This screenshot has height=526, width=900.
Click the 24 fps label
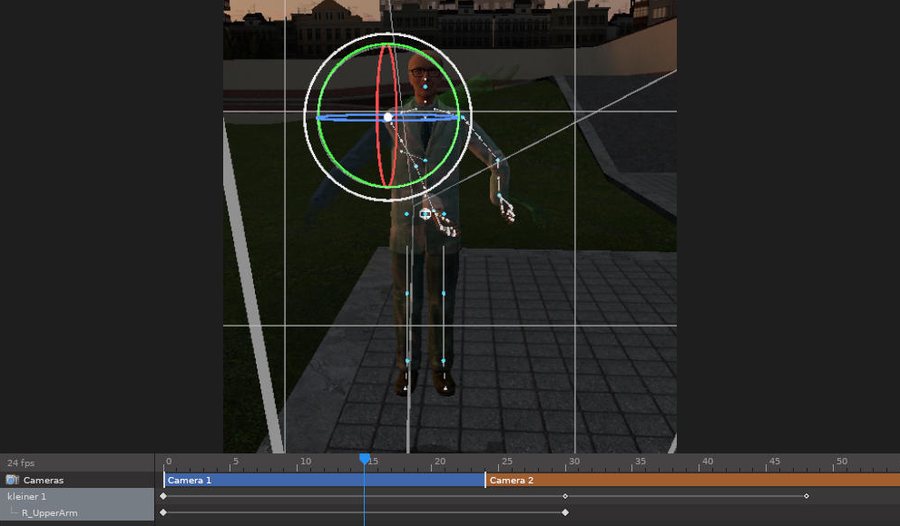[x=21, y=463]
